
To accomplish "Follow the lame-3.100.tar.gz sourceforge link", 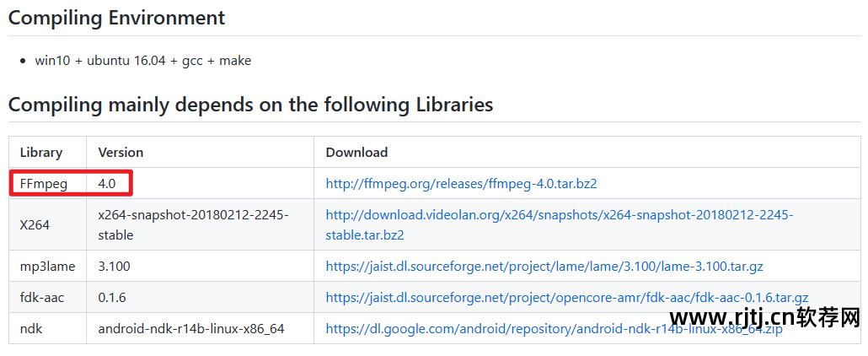I will pos(544,266).
